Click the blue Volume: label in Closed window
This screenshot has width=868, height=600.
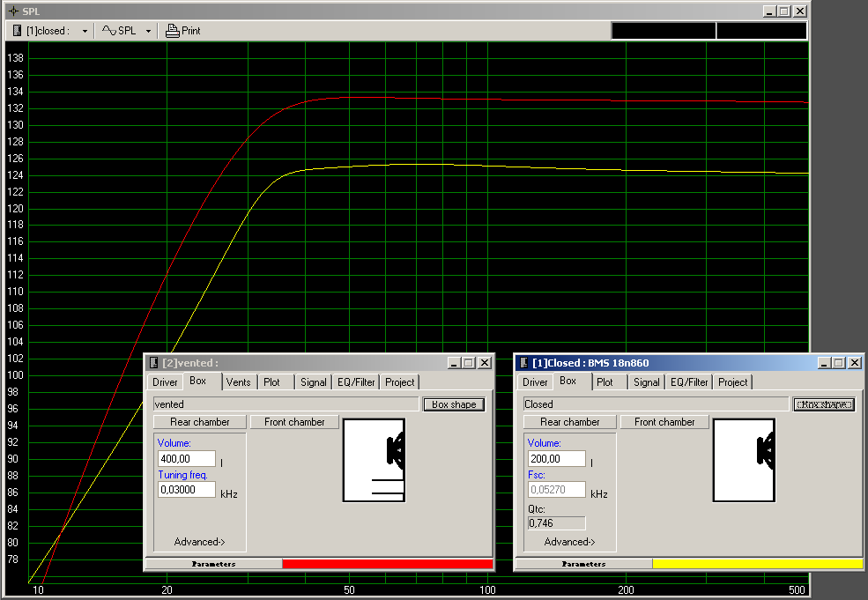[545, 443]
